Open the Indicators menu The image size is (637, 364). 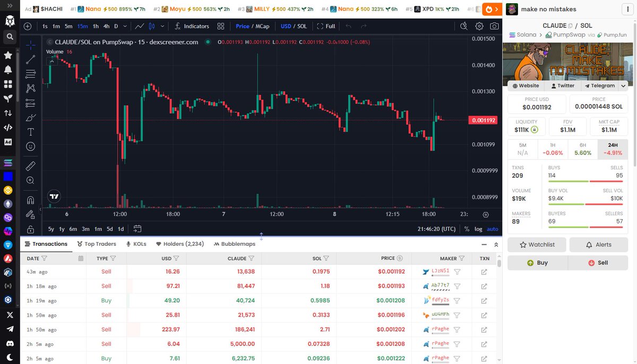point(192,26)
